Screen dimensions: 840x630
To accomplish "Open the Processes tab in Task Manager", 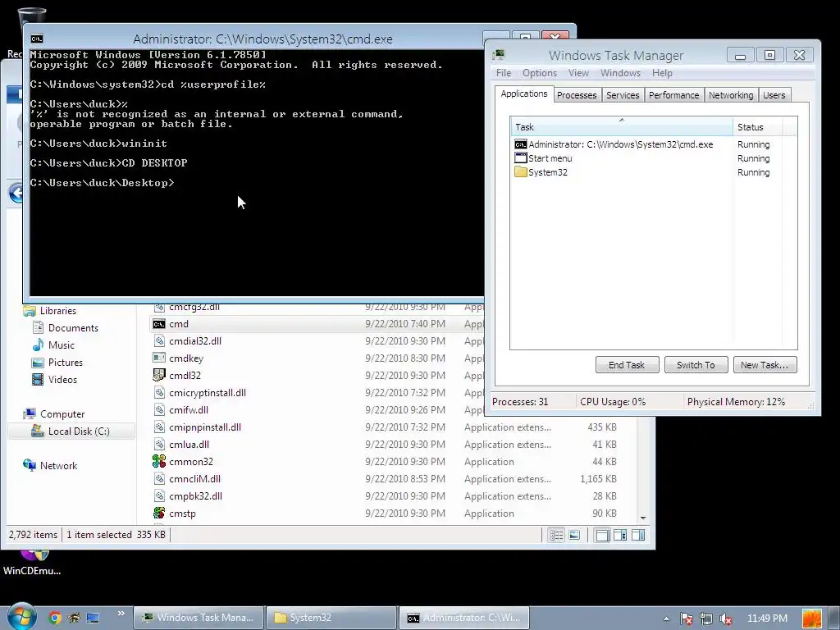I will pyautogui.click(x=577, y=95).
